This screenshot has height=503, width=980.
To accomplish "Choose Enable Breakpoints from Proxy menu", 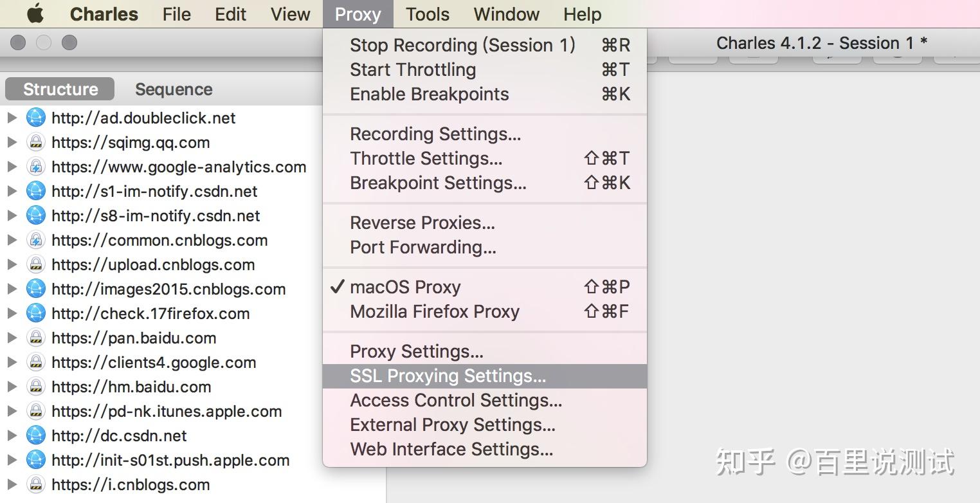I will 484,94.
